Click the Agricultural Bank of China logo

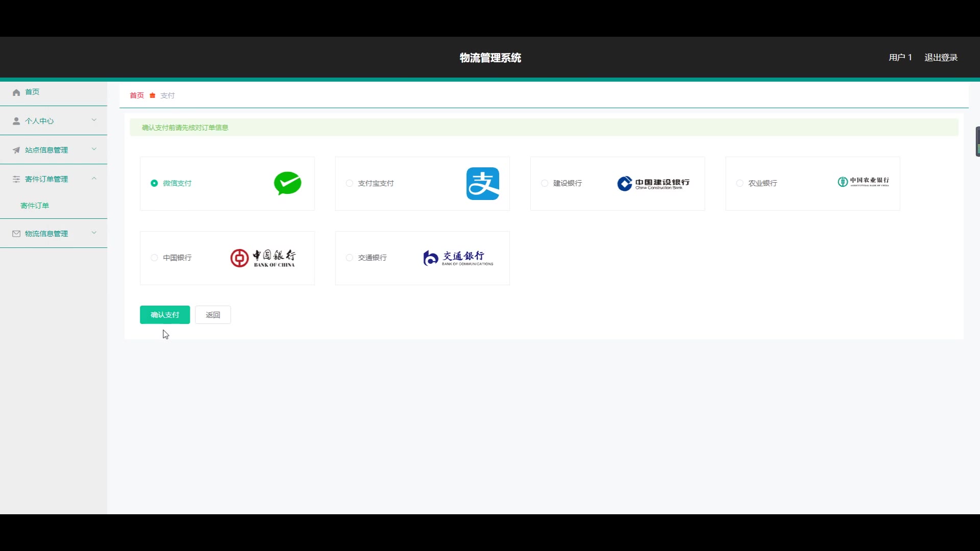tap(863, 182)
